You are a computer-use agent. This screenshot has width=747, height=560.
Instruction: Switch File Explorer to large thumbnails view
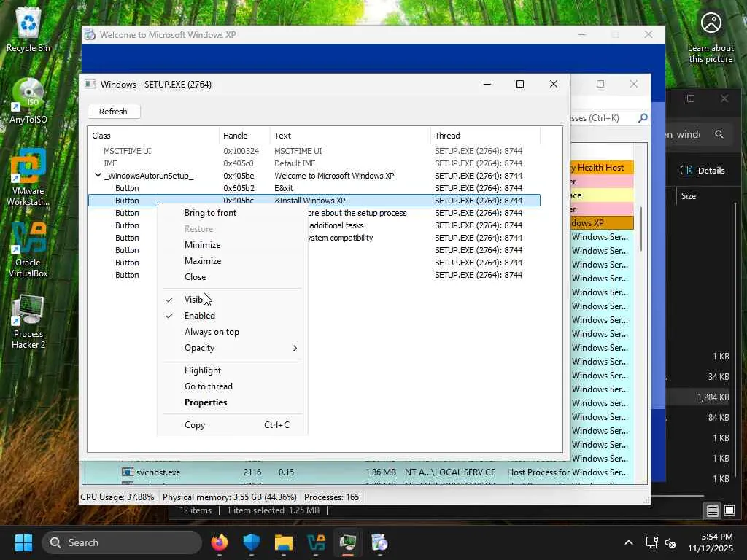point(729,511)
